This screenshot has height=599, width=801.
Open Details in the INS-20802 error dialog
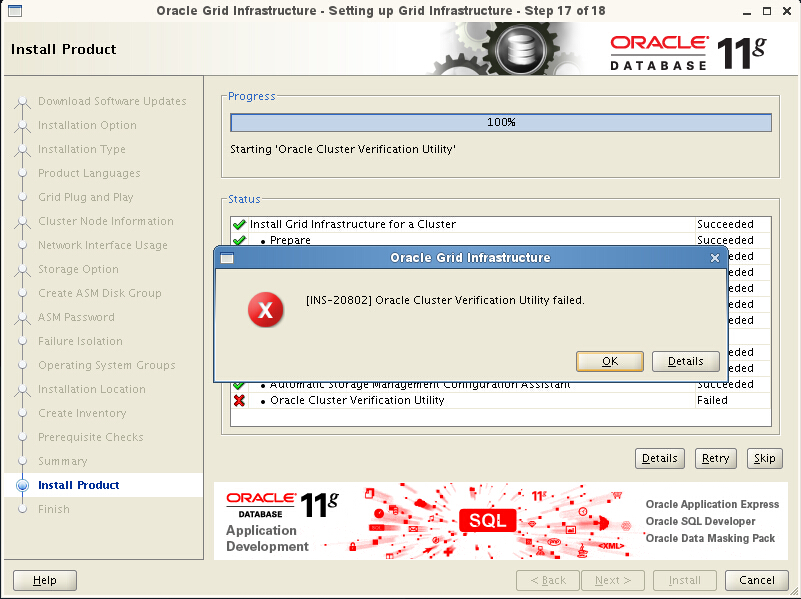click(x=686, y=361)
